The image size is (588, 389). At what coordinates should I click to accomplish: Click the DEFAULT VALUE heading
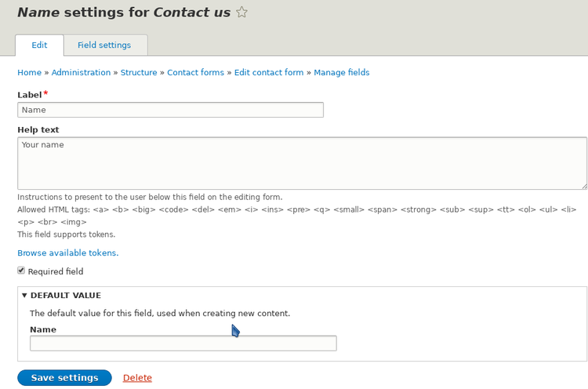pos(66,296)
